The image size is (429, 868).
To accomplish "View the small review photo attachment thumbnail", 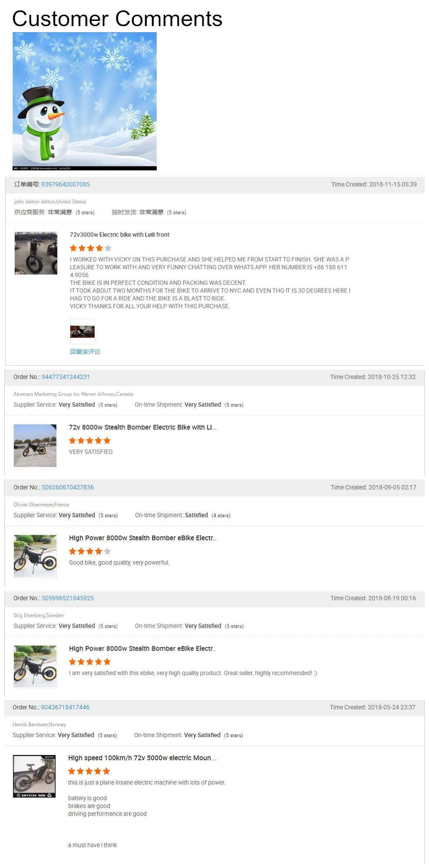I will tap(82, 332).
